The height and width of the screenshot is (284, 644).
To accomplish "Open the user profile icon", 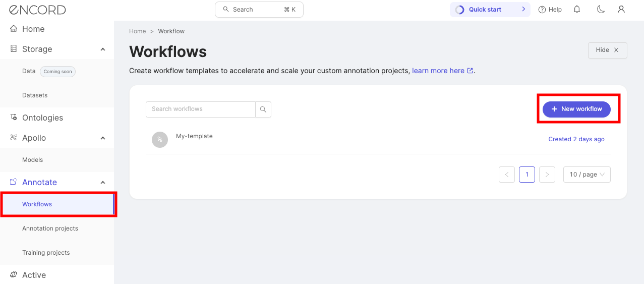I will click(621, 10).
